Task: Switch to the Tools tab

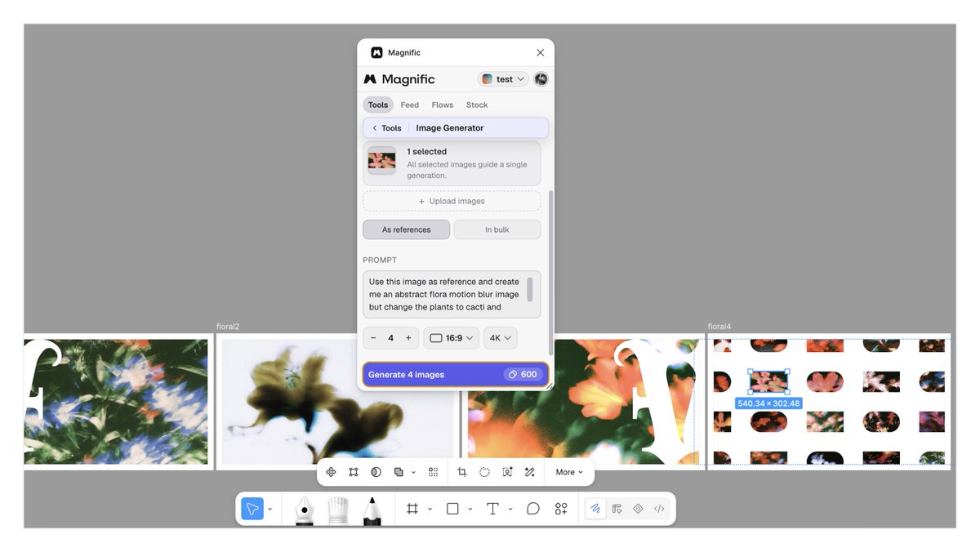Action: [378, 105]
